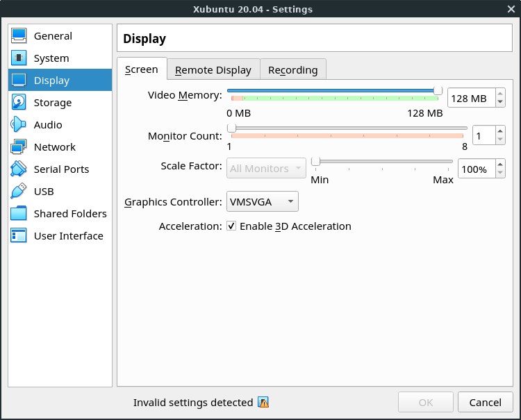
Task: Switch to the Remote Display tab
Action: [x=213, y=70]
